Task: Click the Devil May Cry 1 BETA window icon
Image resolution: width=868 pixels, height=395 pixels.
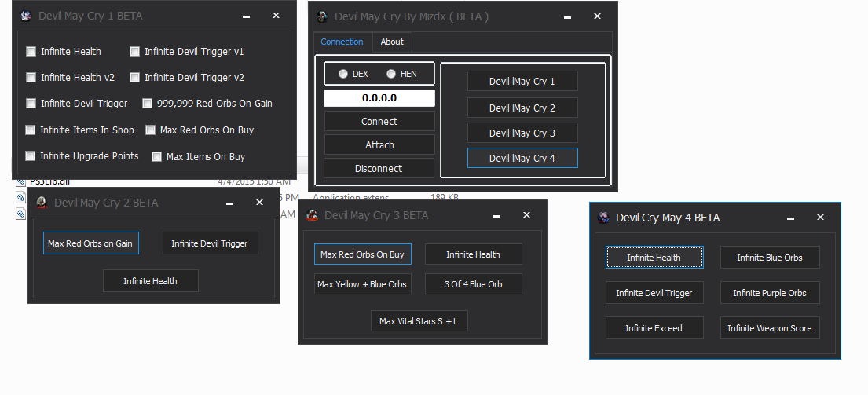Action: click(x=26, y=16)
